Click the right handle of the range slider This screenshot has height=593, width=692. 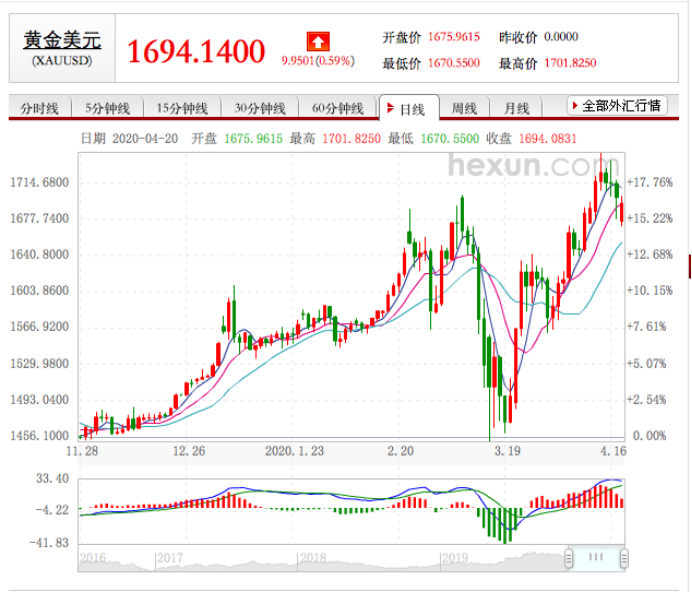point(624,558)
